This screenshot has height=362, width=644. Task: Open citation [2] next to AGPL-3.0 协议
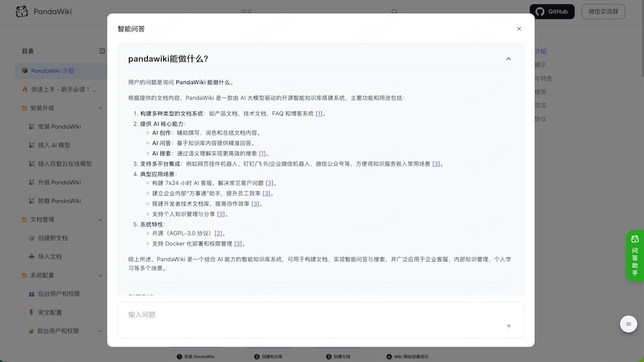pos(218,233)
